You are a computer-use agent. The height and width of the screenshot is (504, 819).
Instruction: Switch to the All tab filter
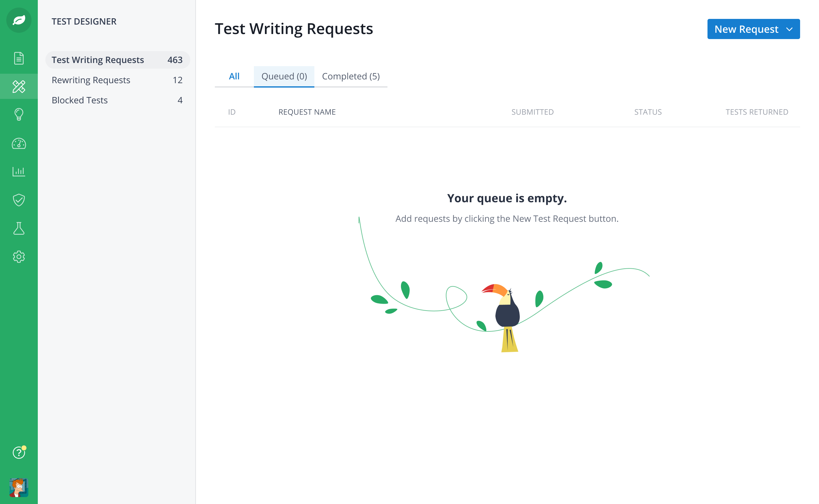(x=233, y=76)
